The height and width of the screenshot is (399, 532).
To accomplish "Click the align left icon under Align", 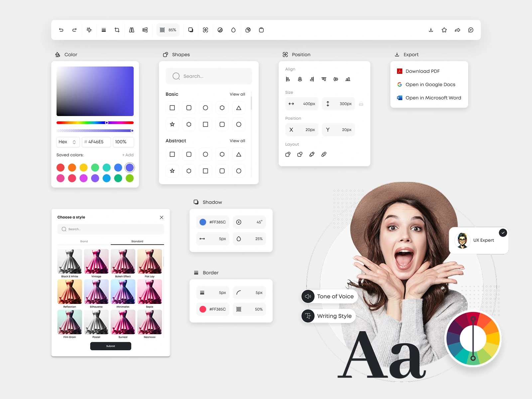I will point(288,79).
